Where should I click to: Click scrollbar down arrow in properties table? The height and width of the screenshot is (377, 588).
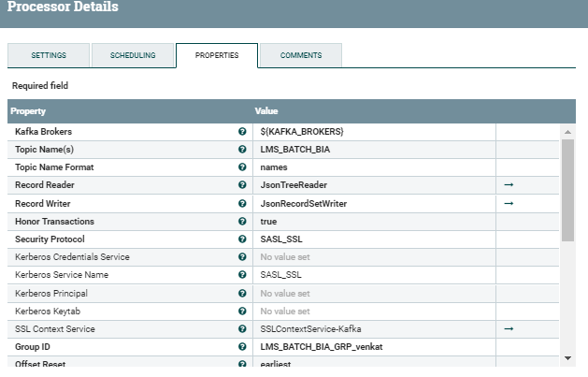click(567, 358)
